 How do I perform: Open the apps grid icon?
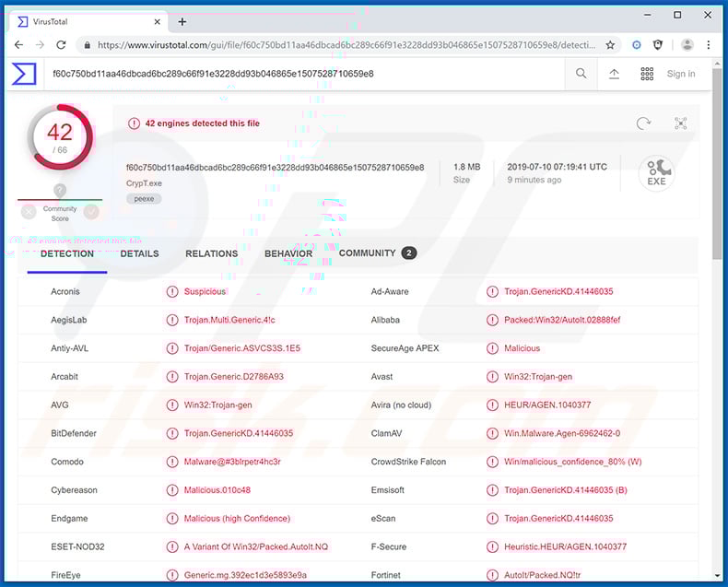pyautogui.click(x=647, y=74)
